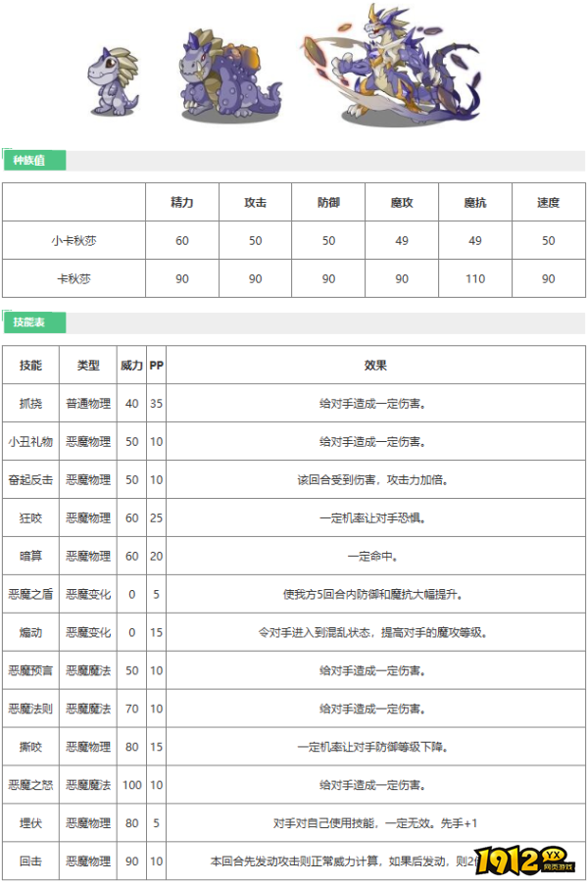Viewport: 588px width, 885px height.
Task: Click the 效果 column header
Action: (x=375, y=366)
